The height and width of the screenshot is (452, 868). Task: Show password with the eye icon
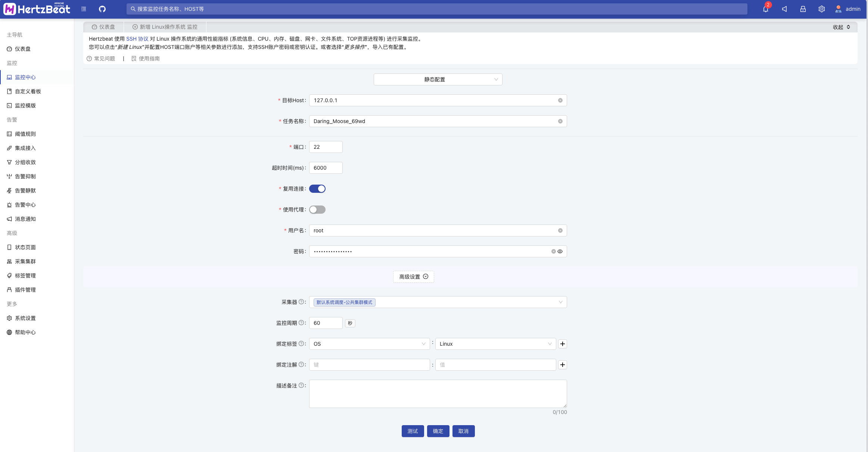(560, 251)
